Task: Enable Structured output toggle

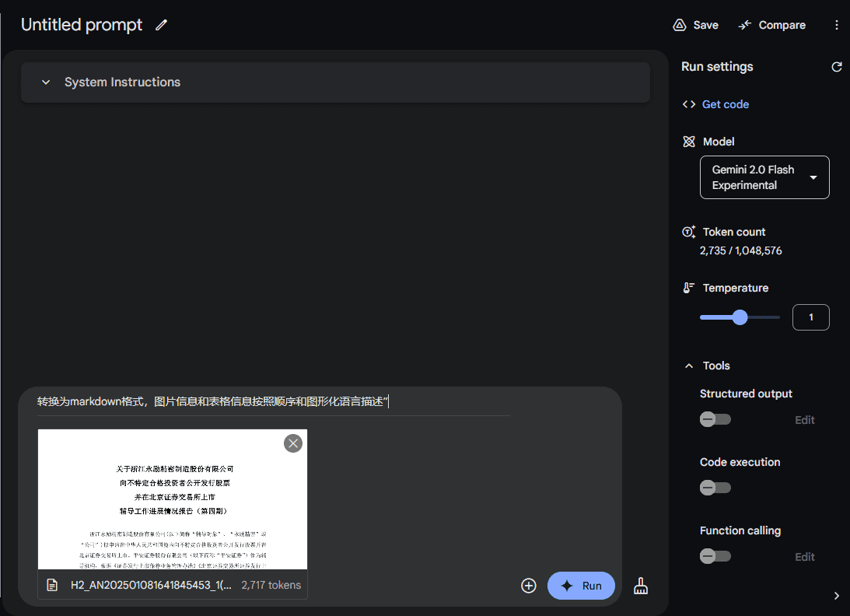Action: click(715, 419)
